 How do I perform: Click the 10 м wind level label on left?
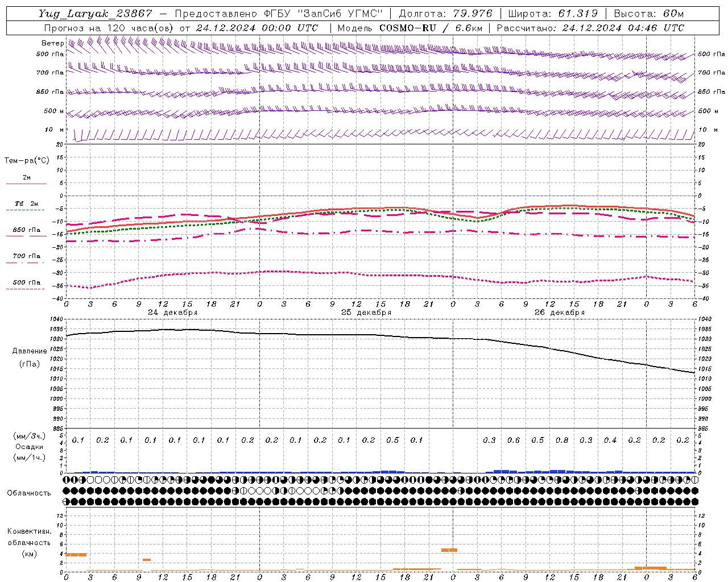click(55, 130)
